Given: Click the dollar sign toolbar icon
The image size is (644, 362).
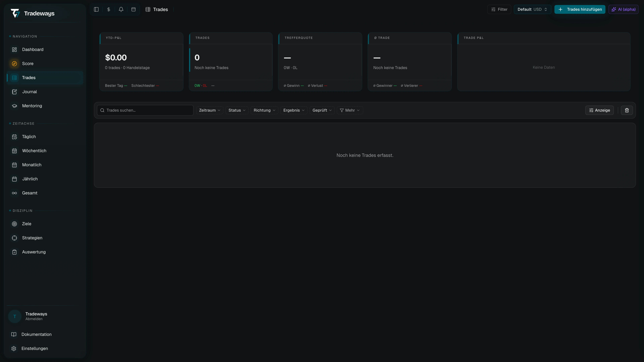Looking at the screenshot, I should pyautogui.click(x=109, y=10).
